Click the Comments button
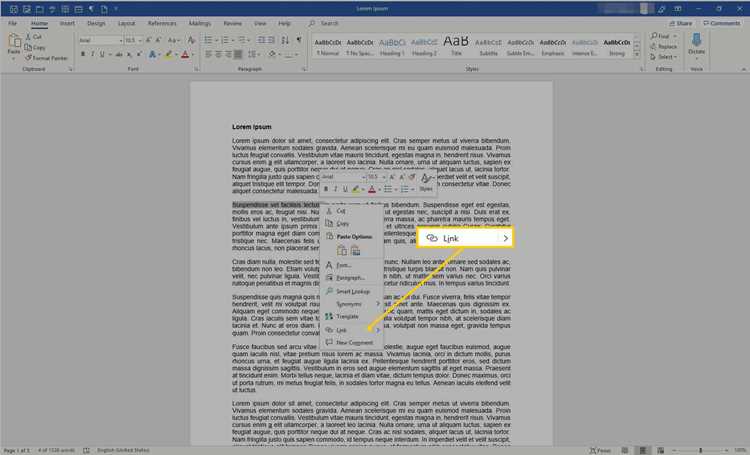Screen dimensions: 750x455 [722, 23]
